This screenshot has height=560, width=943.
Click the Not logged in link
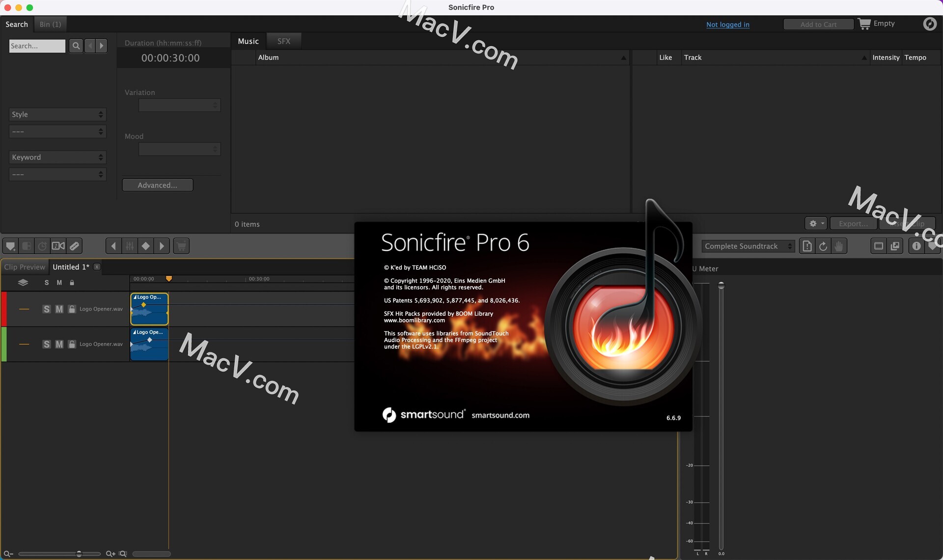[x=728, y=25]
